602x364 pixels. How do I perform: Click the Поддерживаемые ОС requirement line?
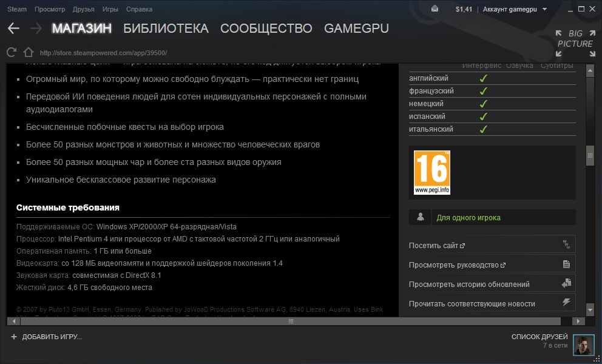(127, 227)
